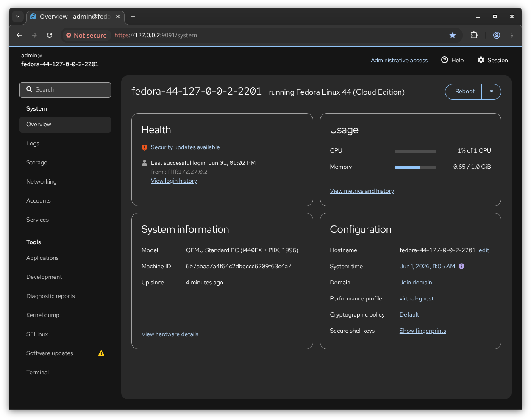Click the security updates shield icon
This screenshot has width=531, height=420.
pos(145,147)
